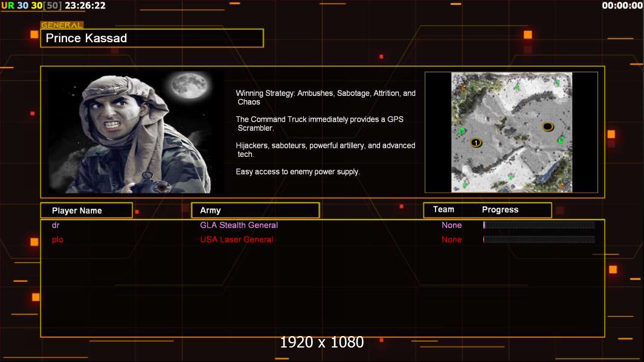The height and width of the screenshot is (362, 644).
Task: Select player name 'plo'
Action: tap(57, 240)
